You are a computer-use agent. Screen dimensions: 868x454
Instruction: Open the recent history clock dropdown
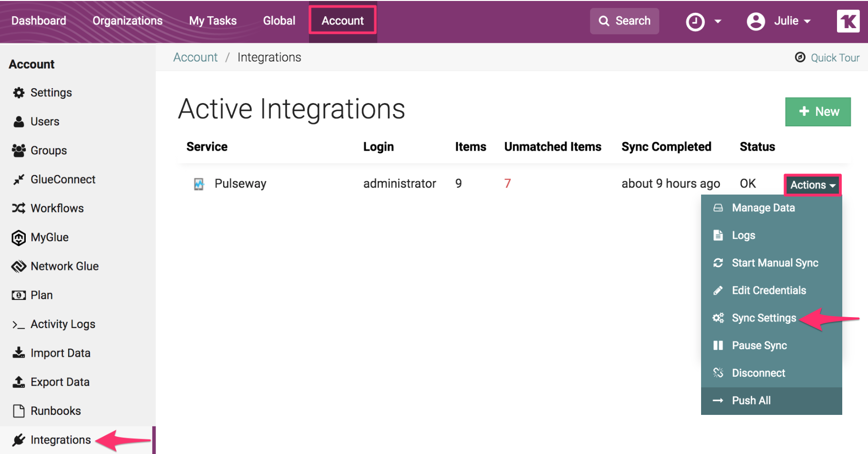pyautogui.click(x=703, y=21)
